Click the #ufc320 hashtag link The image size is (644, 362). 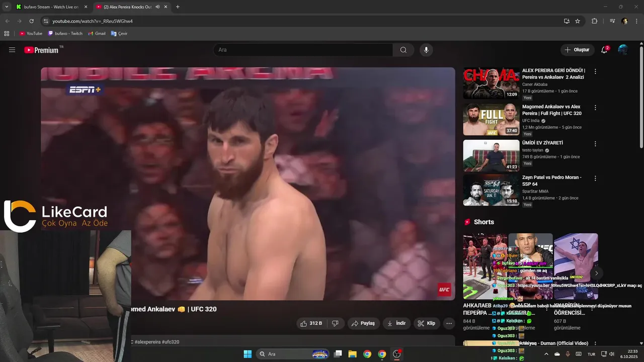[x=171, y=342]
